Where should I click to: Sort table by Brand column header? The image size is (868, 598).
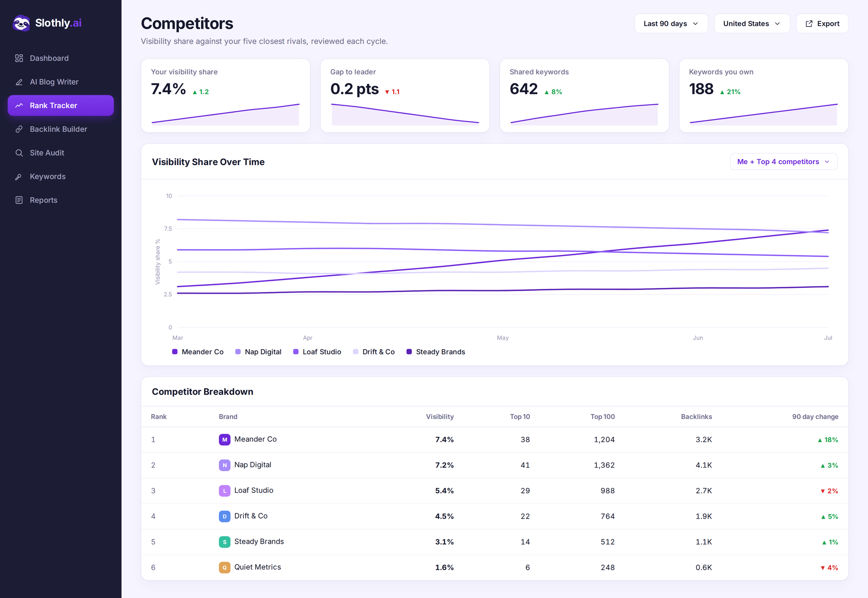pyautogui.click(x=228, y=417)
